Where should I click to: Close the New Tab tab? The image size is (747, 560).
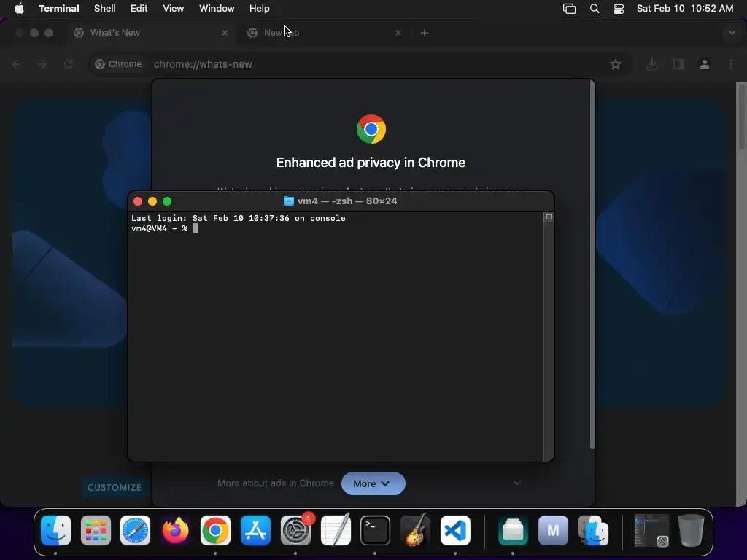(x=398, y=33)
